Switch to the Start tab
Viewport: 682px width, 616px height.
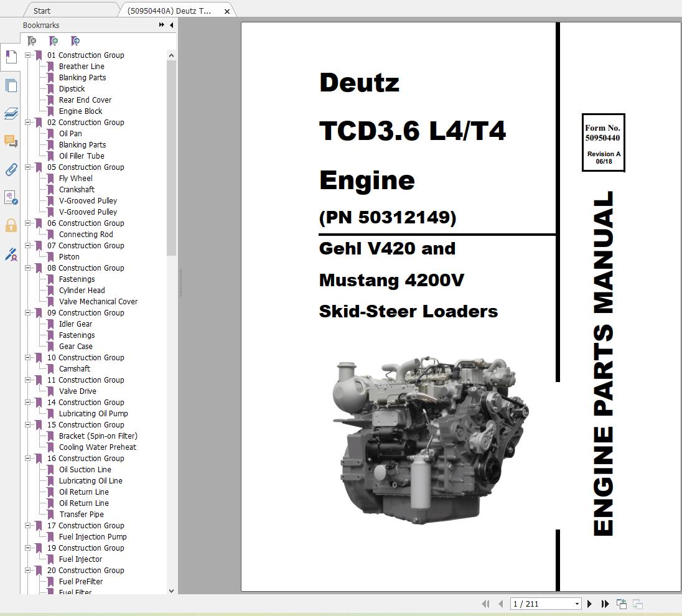[x=42, y=11]
